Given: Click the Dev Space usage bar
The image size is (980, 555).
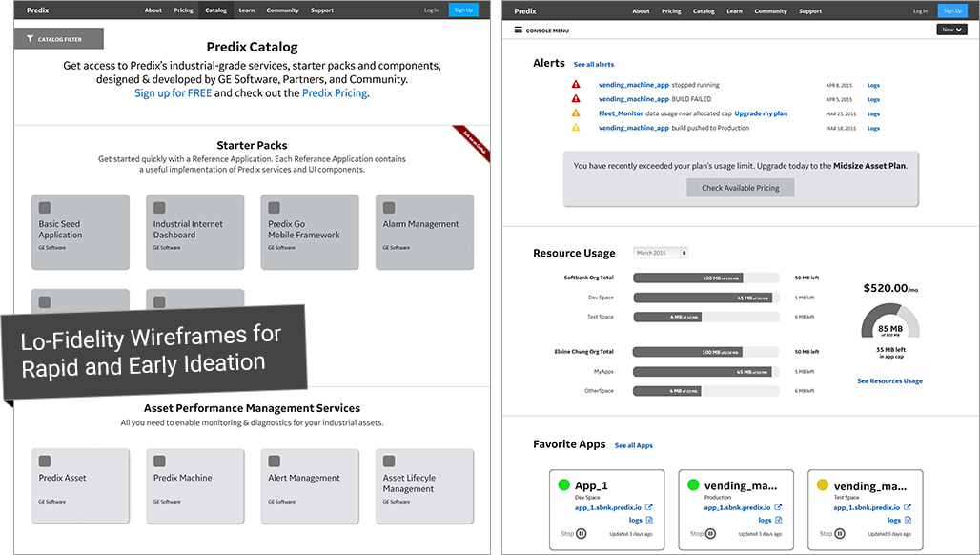Looking at the screenshot, I should click(x=706, y=298).
